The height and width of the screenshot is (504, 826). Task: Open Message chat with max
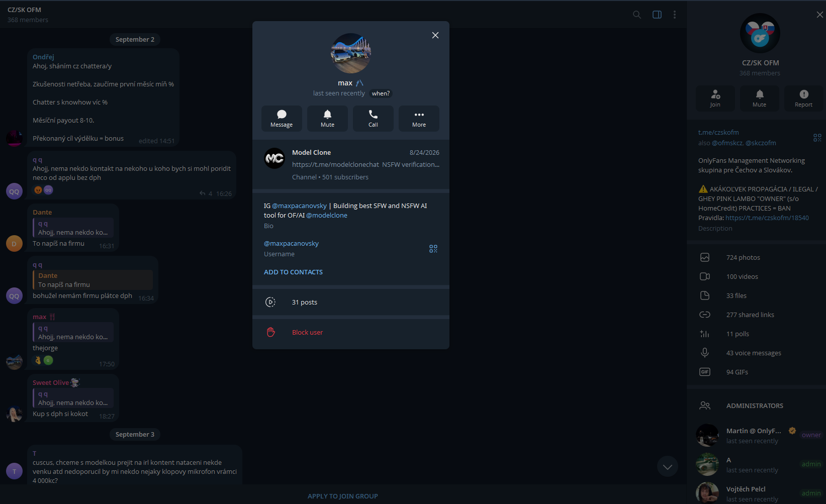(282, 119)
